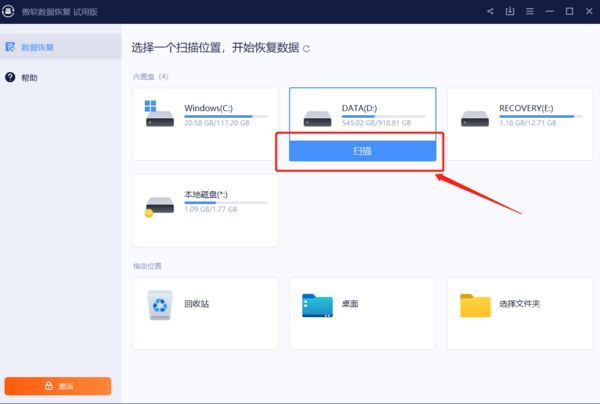Click the 选择文件夹 folder icon

pyautogui.click(x=475, y=305)
